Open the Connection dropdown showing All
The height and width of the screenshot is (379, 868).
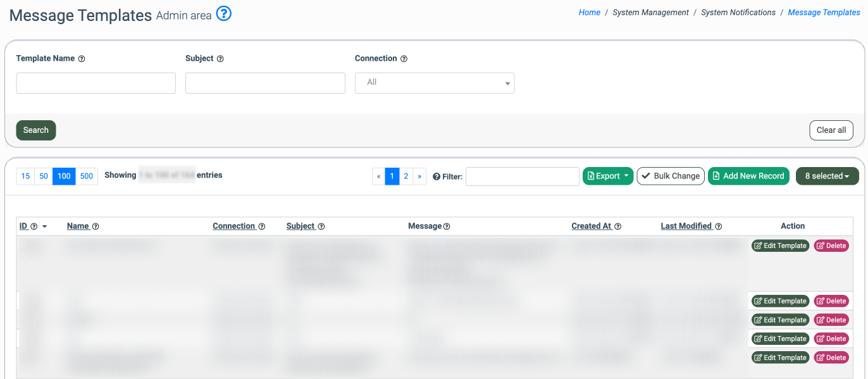(x=435, y=83)
